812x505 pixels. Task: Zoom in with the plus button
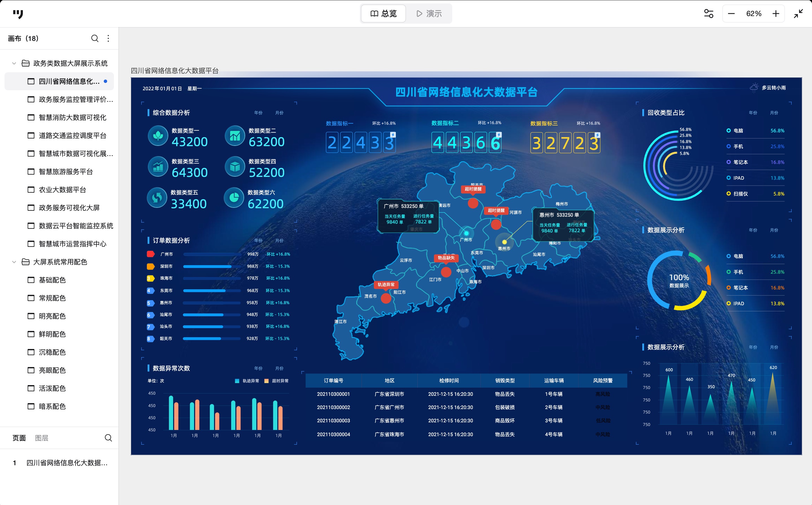pyautogui.click(x=776, y=14)
